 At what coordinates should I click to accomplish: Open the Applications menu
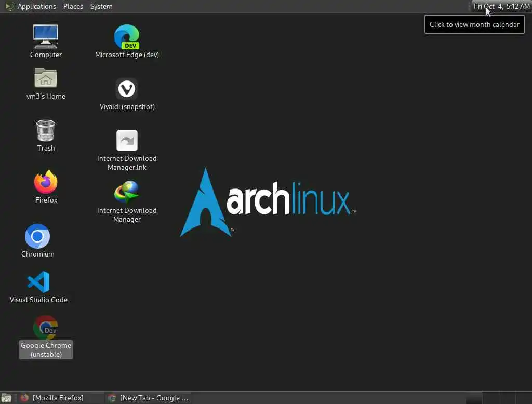[37, 6]
